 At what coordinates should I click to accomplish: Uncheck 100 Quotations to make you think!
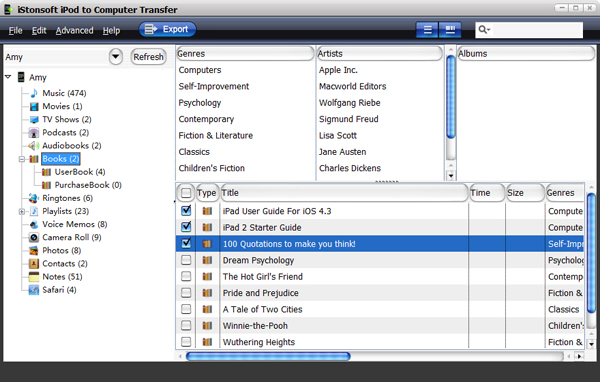click(x=186, y=243)
